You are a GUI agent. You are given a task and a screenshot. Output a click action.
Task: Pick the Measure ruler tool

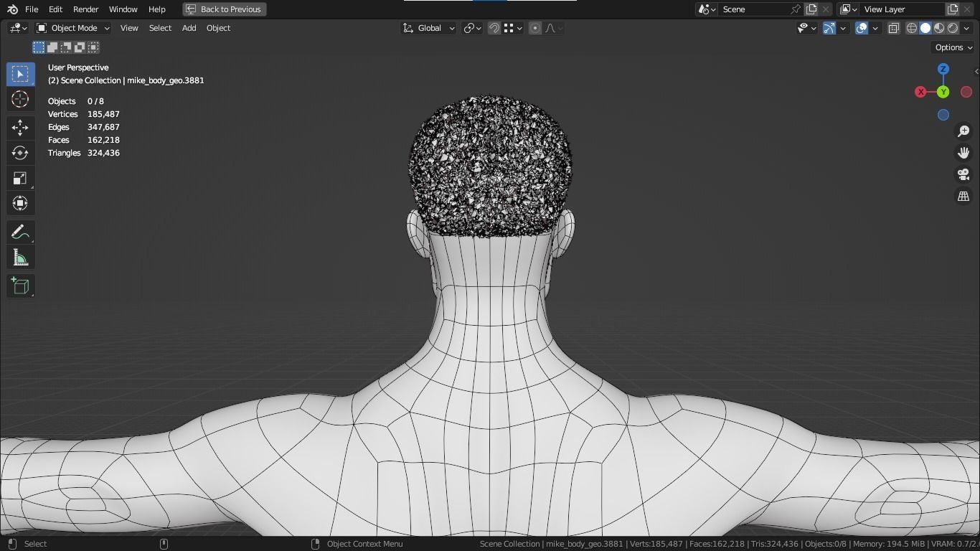(20, 258)
